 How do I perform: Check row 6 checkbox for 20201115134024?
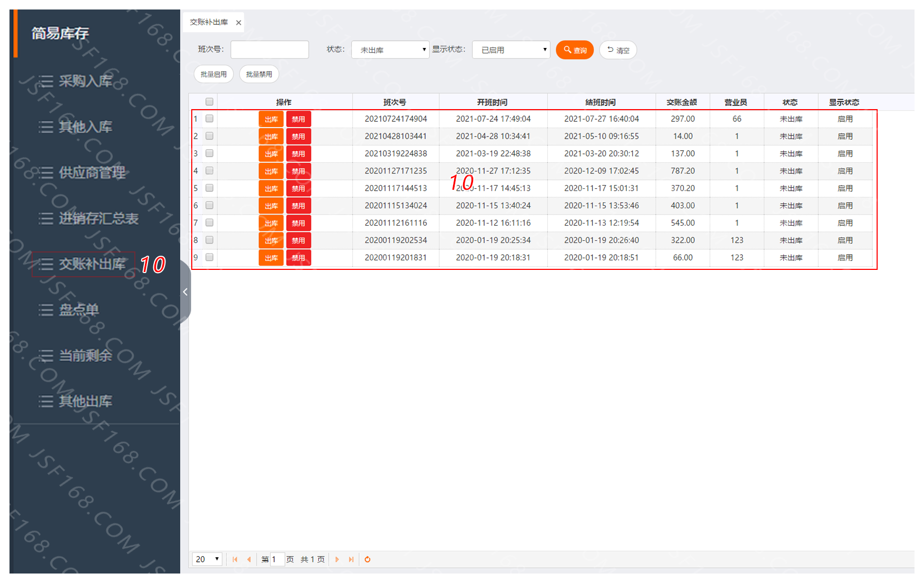click(209, 205)
